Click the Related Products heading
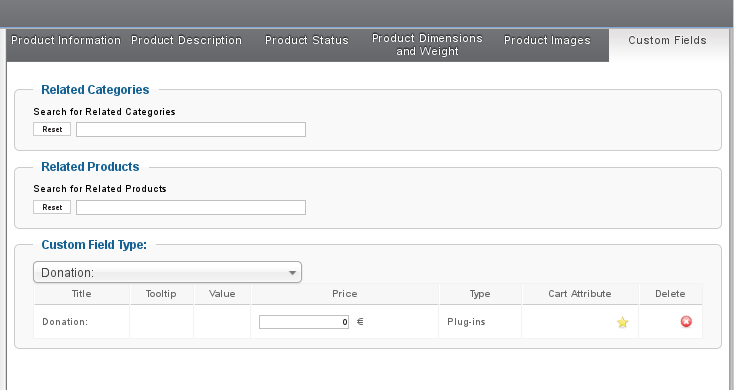 90,167
